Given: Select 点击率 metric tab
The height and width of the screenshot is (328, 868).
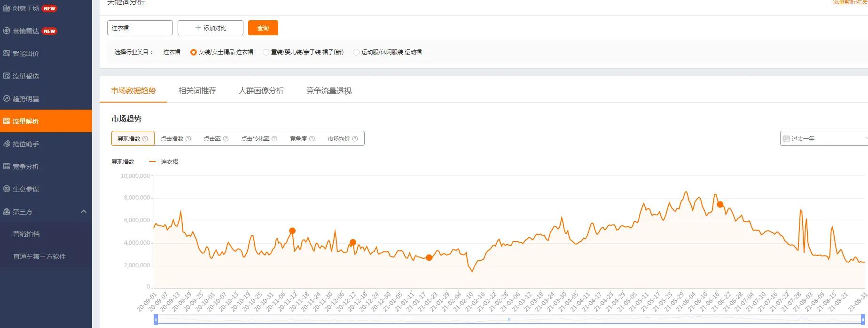Looking at the screenshot, I should (216, 138).
